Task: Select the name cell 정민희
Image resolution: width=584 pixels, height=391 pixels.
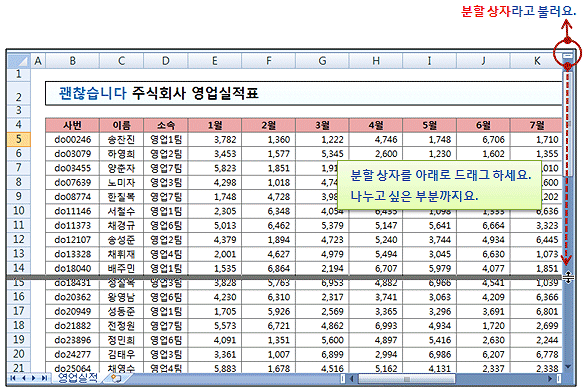Action: click(121, 340)
